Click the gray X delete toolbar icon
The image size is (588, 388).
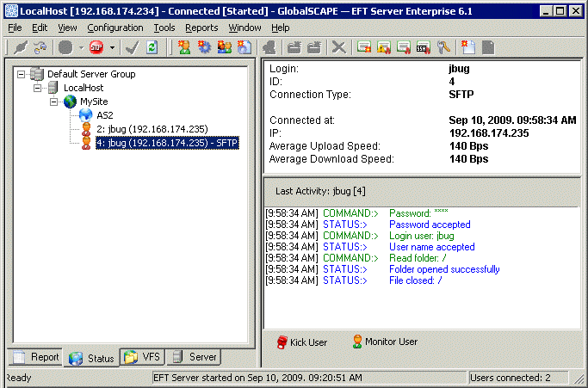click(x=339, y=47)
